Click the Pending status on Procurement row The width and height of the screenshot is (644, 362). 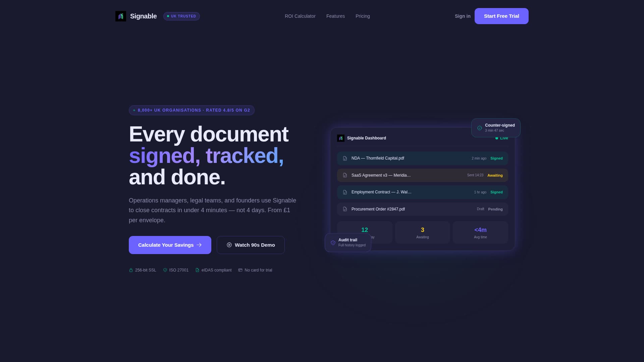pos(495,209)
